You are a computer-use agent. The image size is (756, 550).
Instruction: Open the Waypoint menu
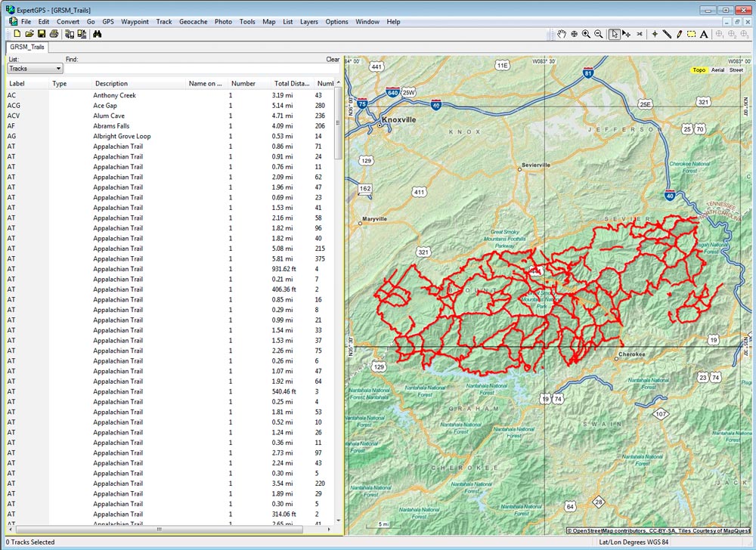pyautogui.click(x=135, y=22)
